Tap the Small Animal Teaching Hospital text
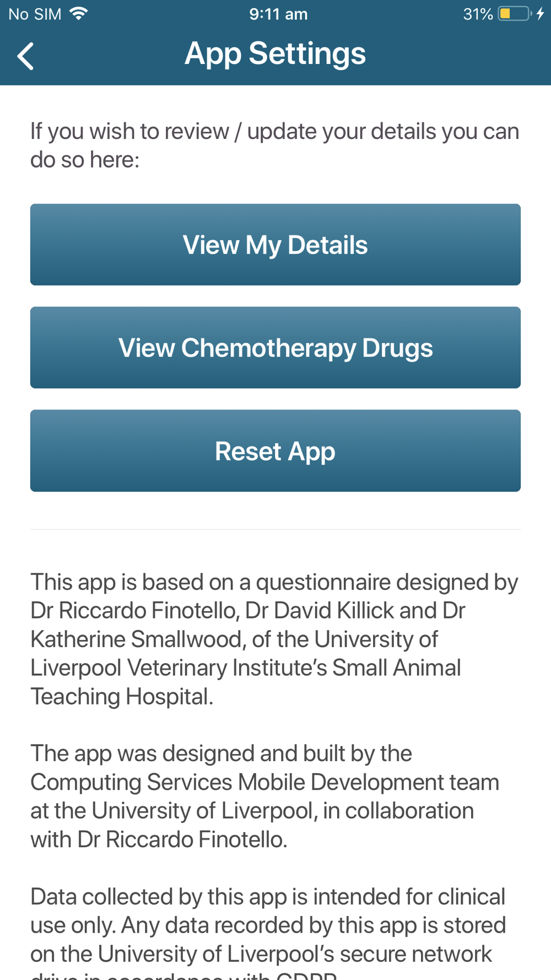This screenshot has height=980, width=551. 245,682
